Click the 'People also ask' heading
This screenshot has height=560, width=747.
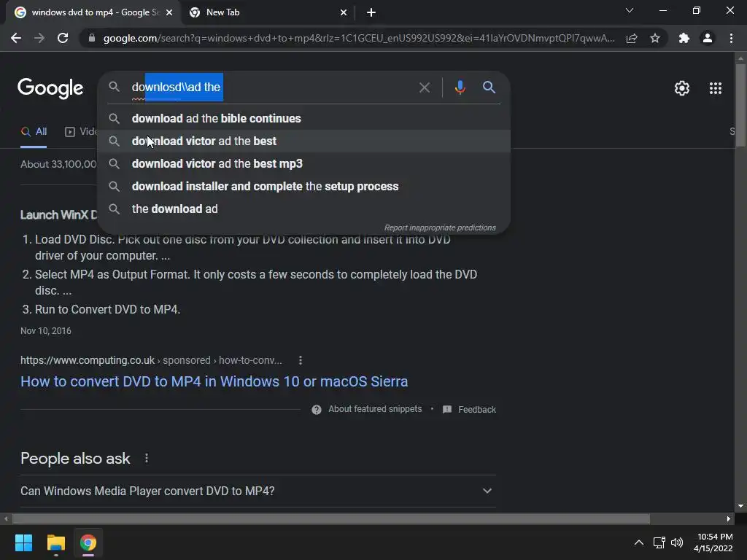[x=75, y=458]
